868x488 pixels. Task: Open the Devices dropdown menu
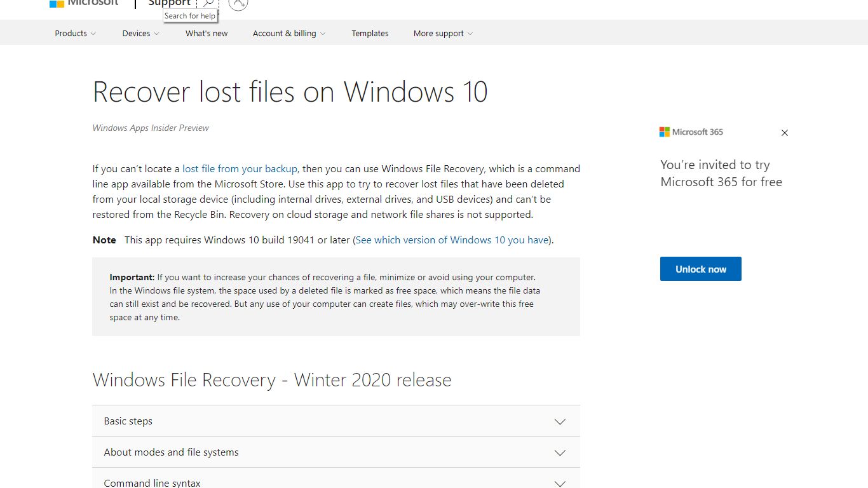click(140, 33)
